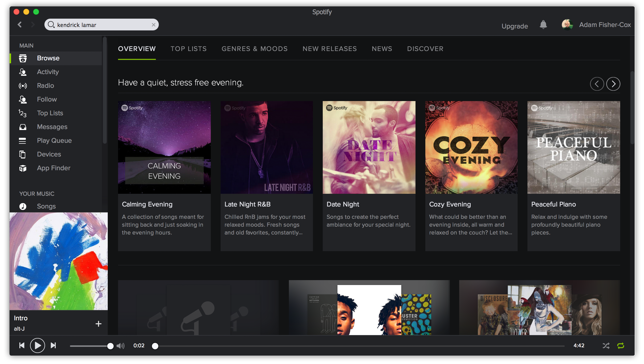The height and width of the screenshot is (364, 644).
Task: Open the Messages inbox icon
Action: click(x=23, y=127)
